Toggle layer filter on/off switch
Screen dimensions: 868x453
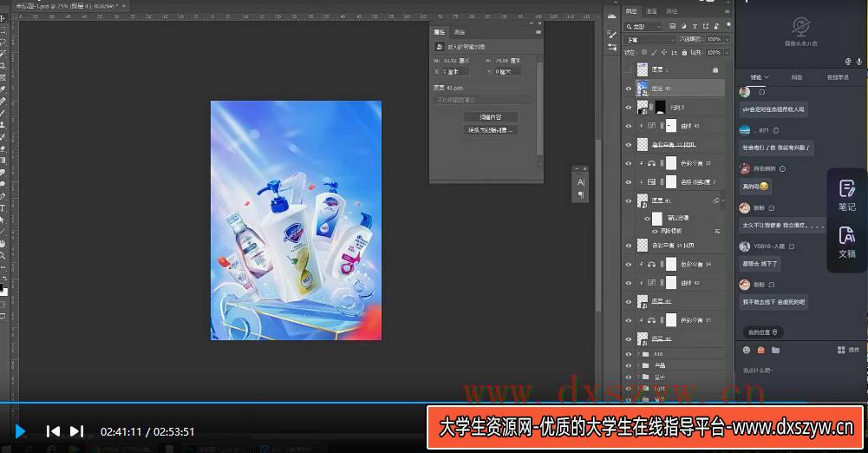[728, 25]
